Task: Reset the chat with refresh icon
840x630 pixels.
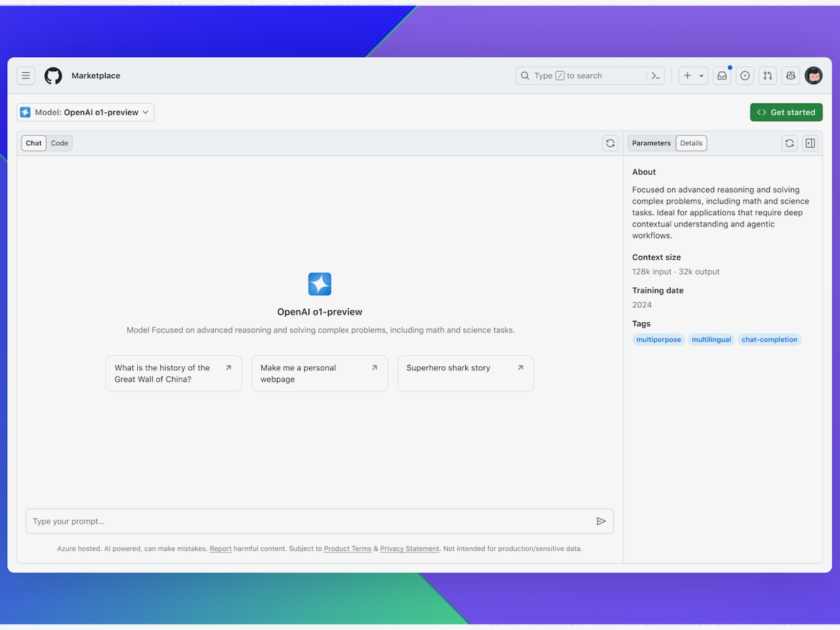Action: (x=610, y=143)
